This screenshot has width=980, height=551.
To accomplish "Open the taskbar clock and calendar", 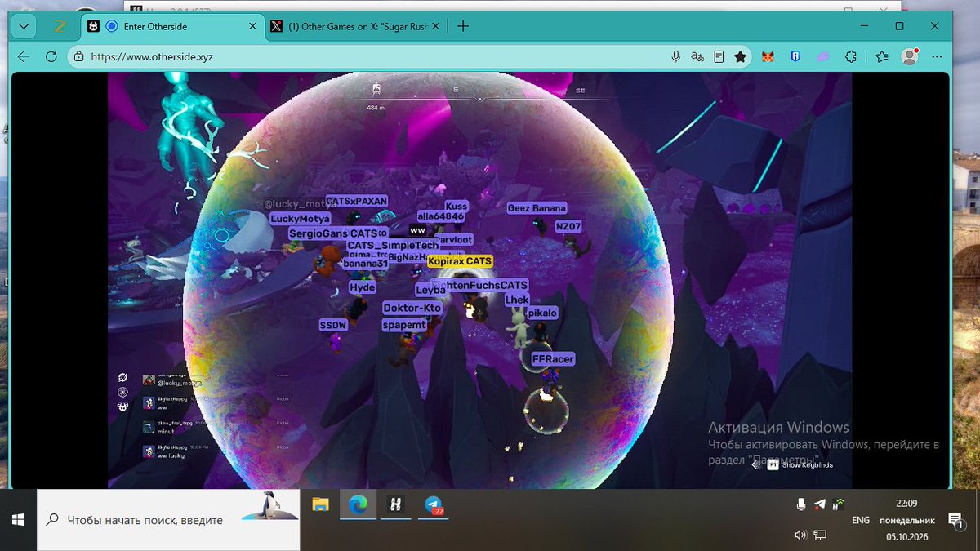I will [x=906, y=520].
